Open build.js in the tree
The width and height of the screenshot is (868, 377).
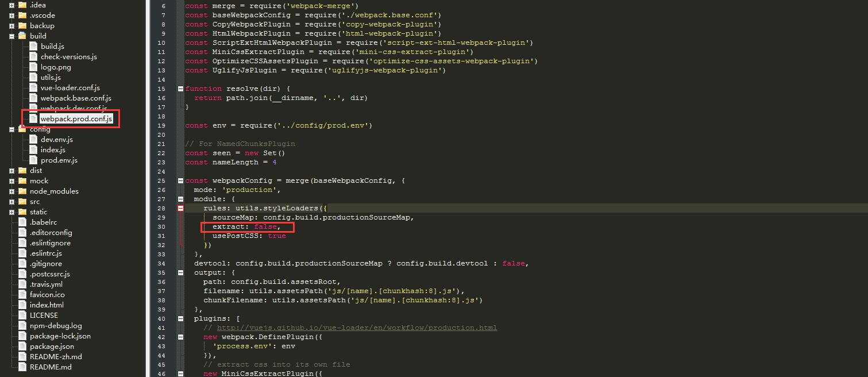[52, 46]
